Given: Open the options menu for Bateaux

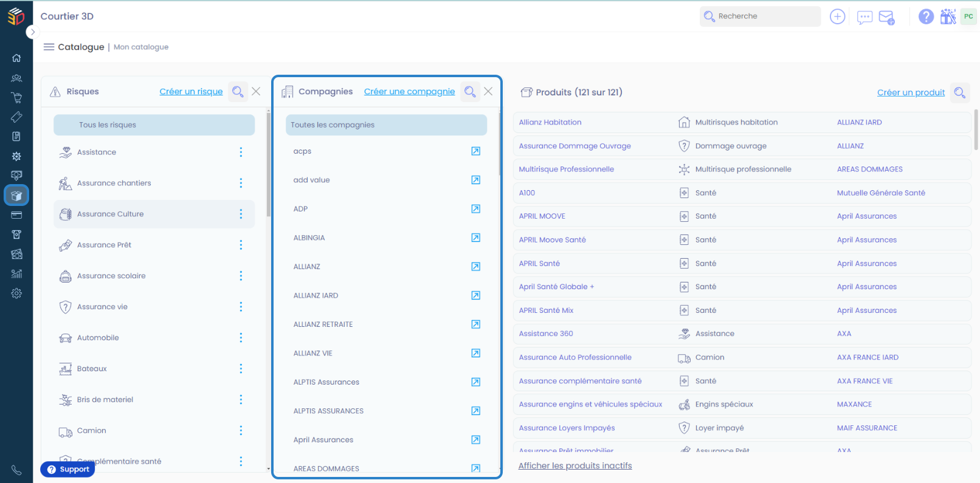Looking at the screenshot, I should click(241, 369).
